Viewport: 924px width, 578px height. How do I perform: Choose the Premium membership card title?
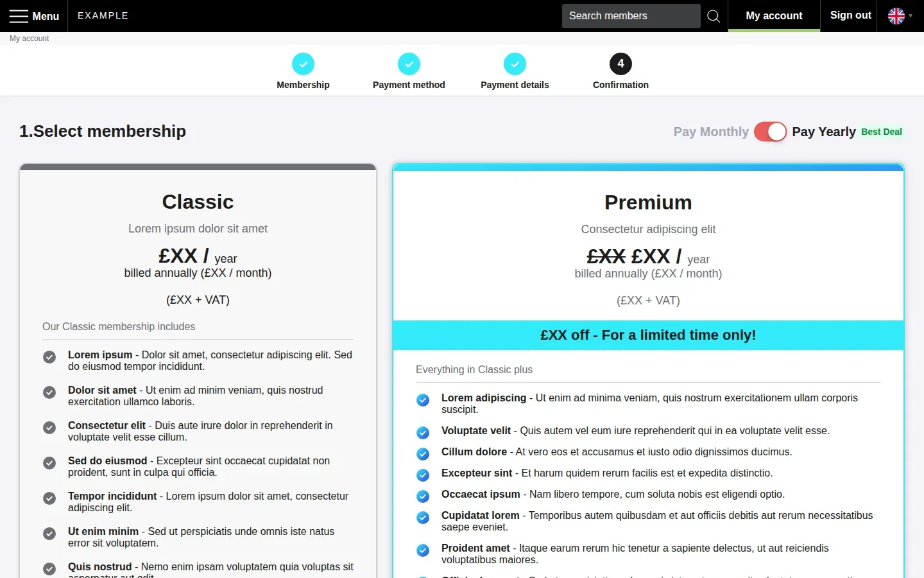[648, 202]
